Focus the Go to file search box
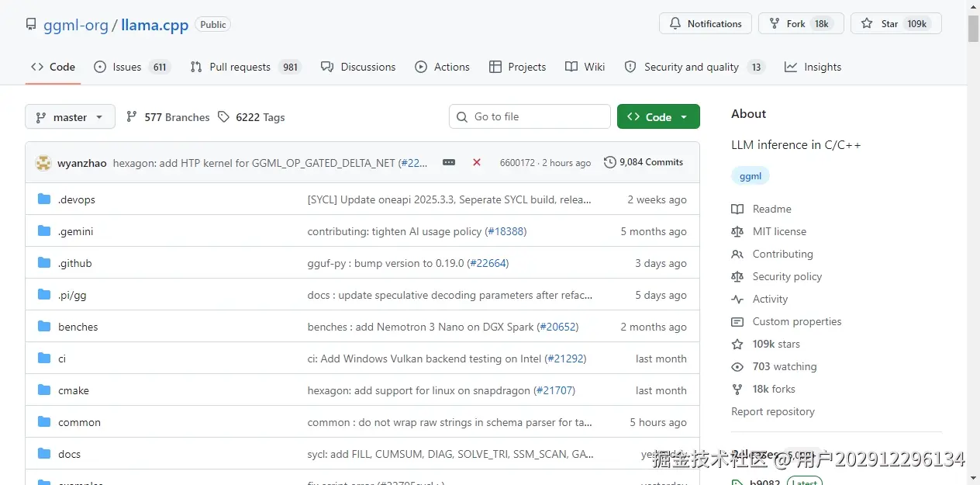The image size is (980, 485). pos(530,116)
